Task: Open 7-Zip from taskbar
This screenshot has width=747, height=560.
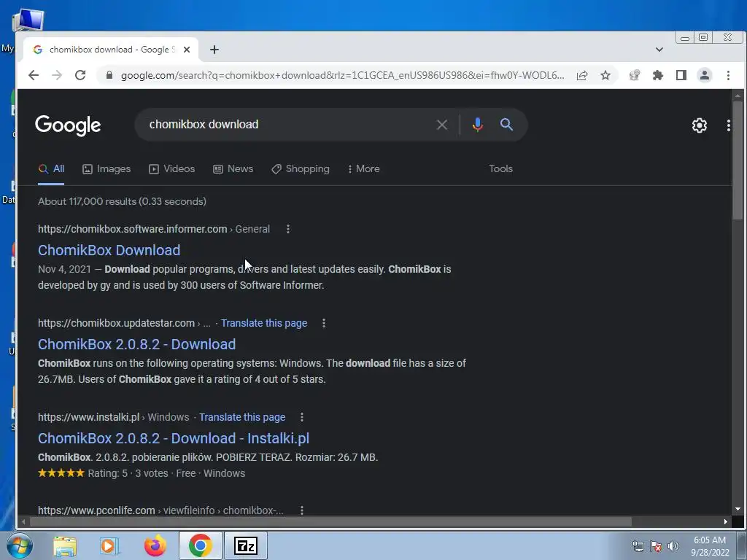Action: click(x=246, y=545)
